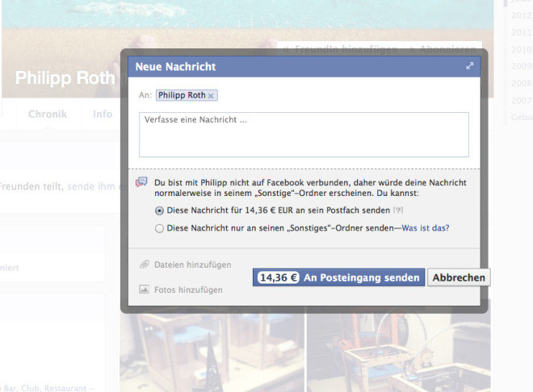Click the paperclip icon for Dateien hinzufügen
The width and height of the screenshot is (533, 392).
coord(145,264)
